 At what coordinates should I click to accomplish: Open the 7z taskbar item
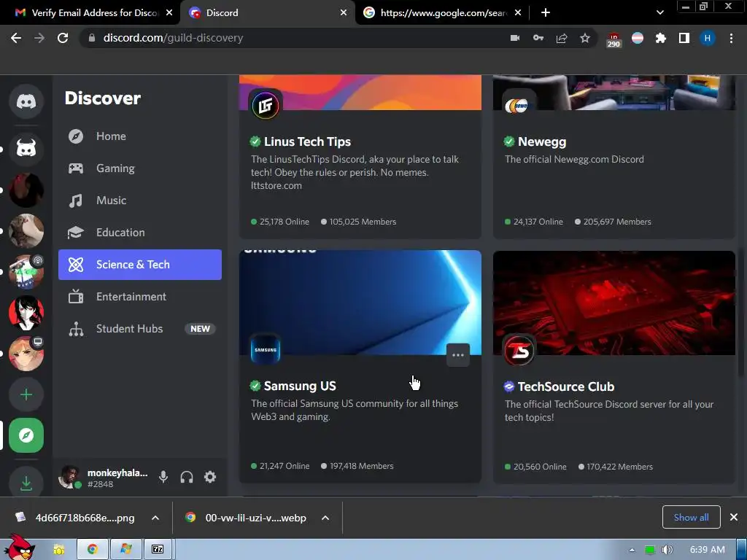(158, 550)
